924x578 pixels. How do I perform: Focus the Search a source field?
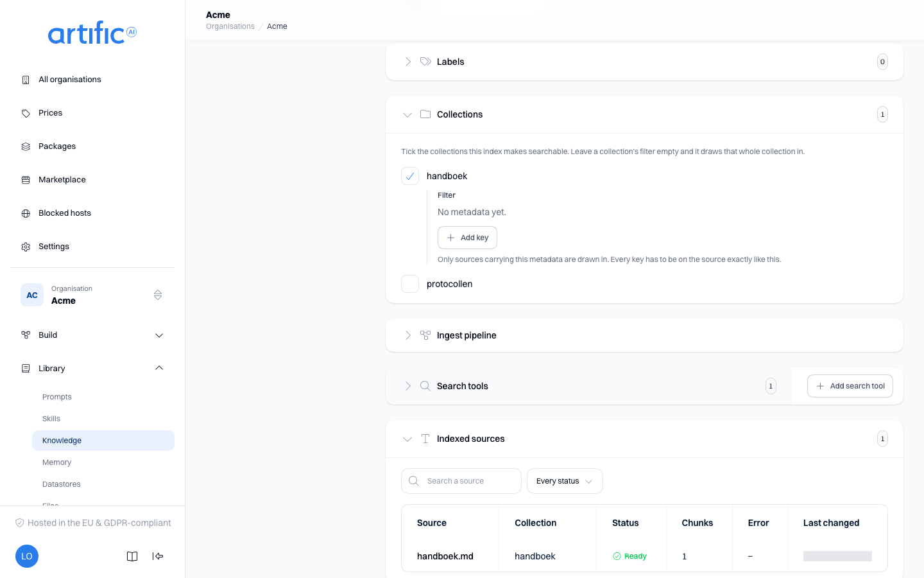pyautogui.click(x=461, y=481)
